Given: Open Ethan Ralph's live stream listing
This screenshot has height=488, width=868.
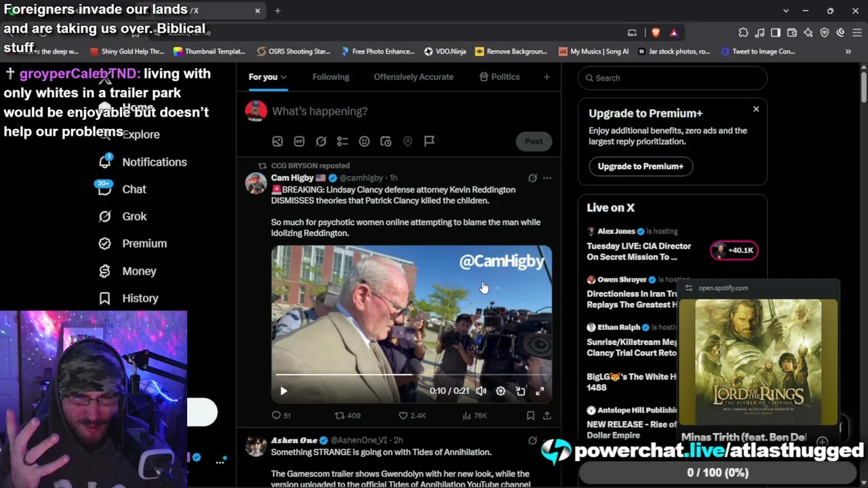Looking at the screenshot, I should [631, 340].
